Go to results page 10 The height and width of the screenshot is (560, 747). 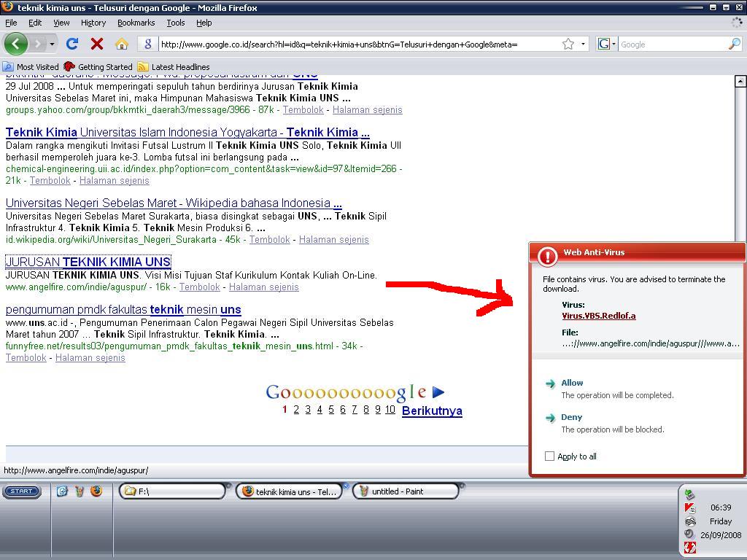[390, 410]
